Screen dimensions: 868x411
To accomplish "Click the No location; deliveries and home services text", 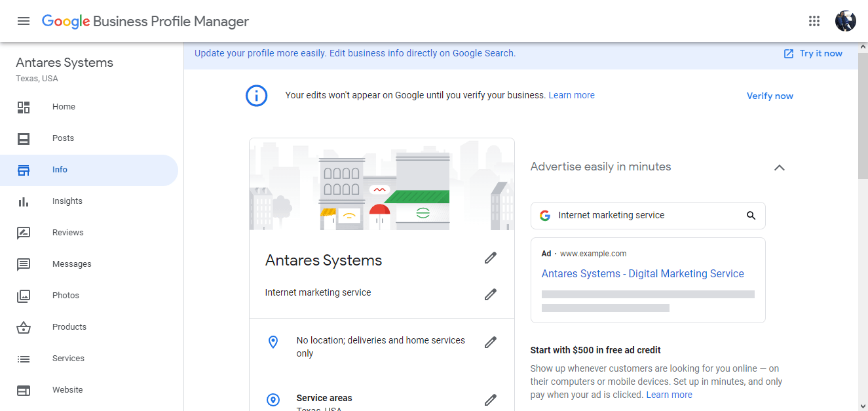I will tap(381, 347).
